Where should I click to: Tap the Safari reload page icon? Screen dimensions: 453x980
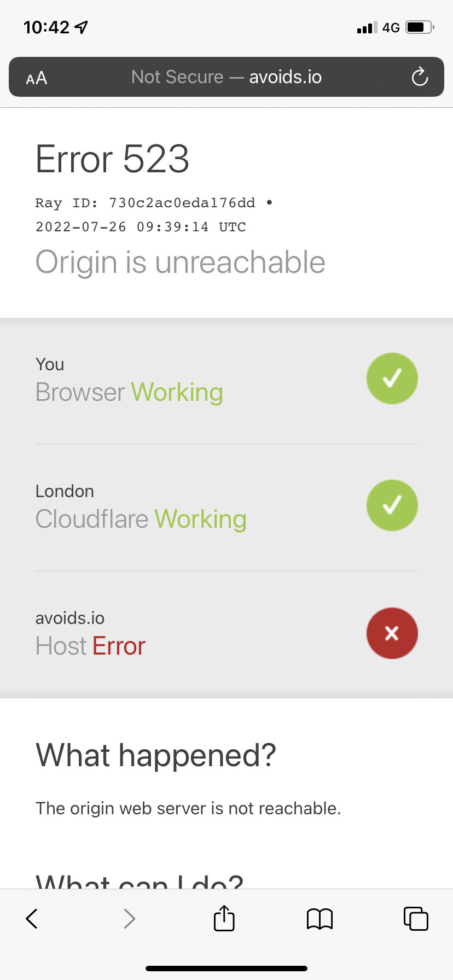pos(420,77)
